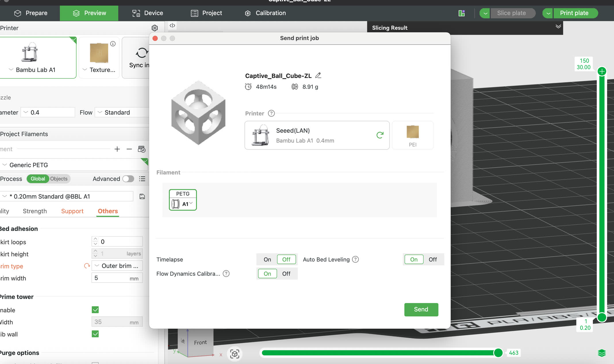Select the Seeed(LAN) printer entry
614x364 pixels.
(317, 135)
